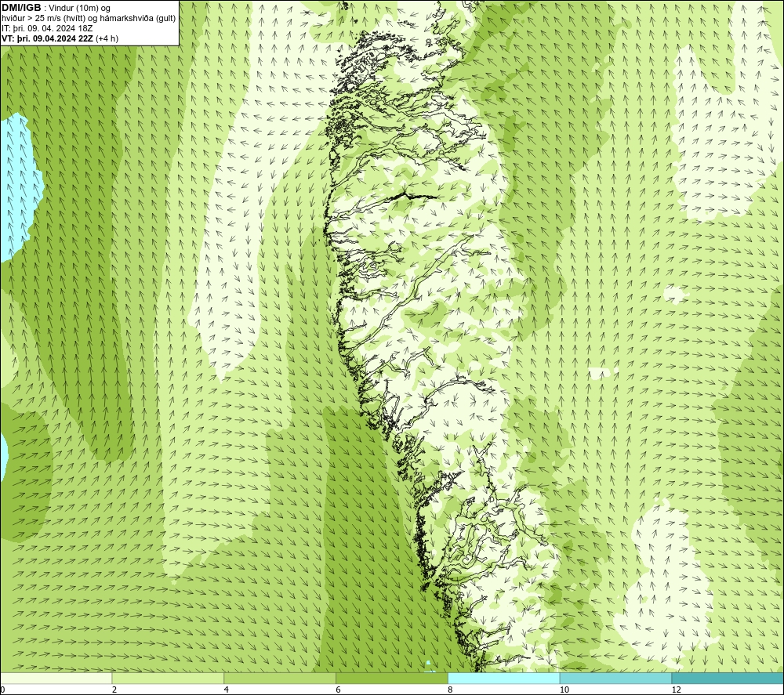
Task: Click the legend scale label '0'
Action: 2,690
